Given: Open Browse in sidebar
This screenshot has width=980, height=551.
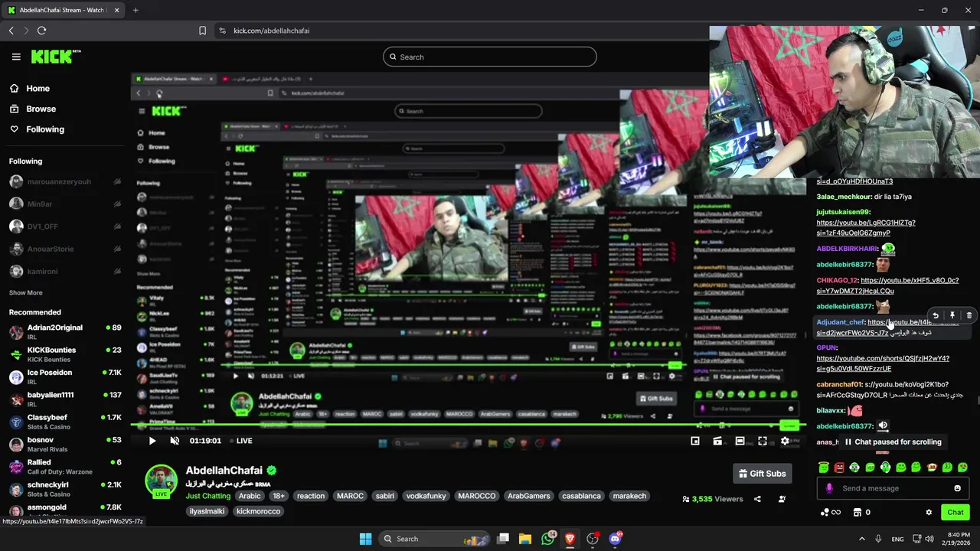Looking at the screenshot, I should (x=41, y=109).
